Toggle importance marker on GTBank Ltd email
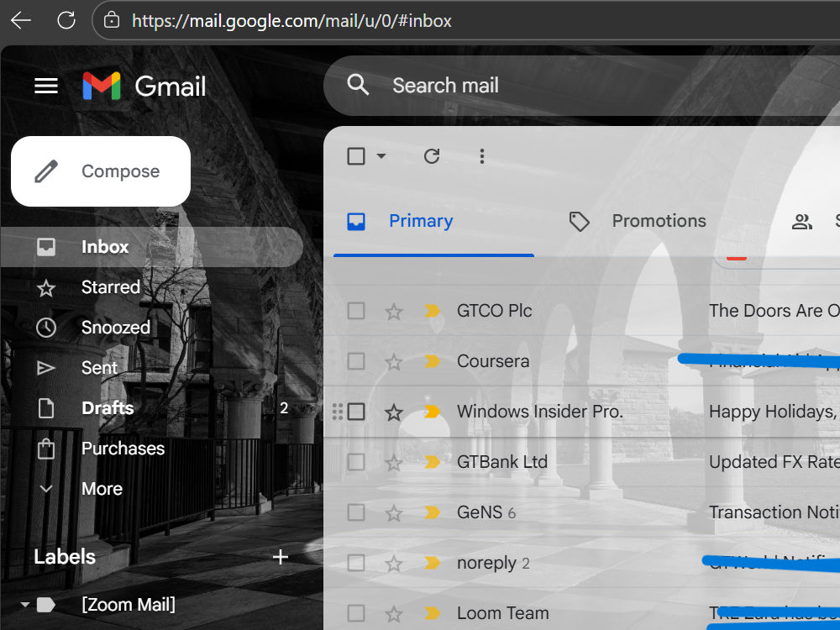Screen dimensions: 840x630 [x=432, y=462]
